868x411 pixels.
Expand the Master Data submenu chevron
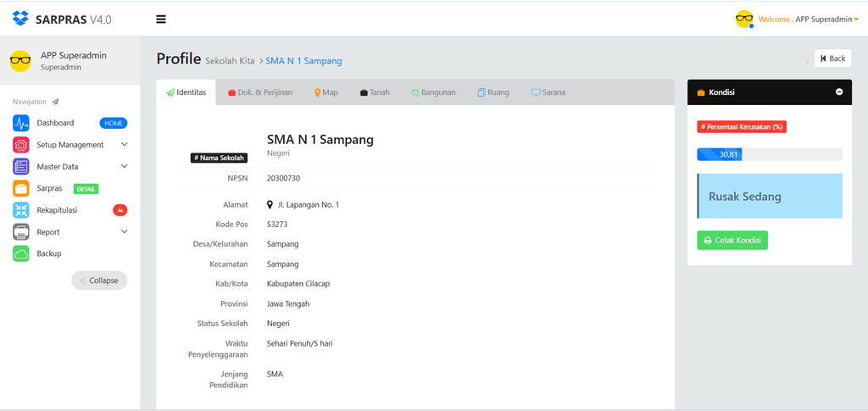125,166
